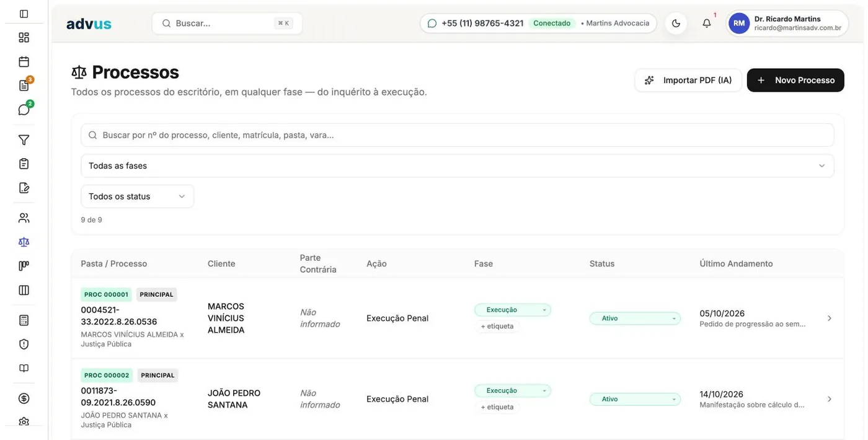
Task: Open the documents icon with orange badge
Action: click(24, 86)
